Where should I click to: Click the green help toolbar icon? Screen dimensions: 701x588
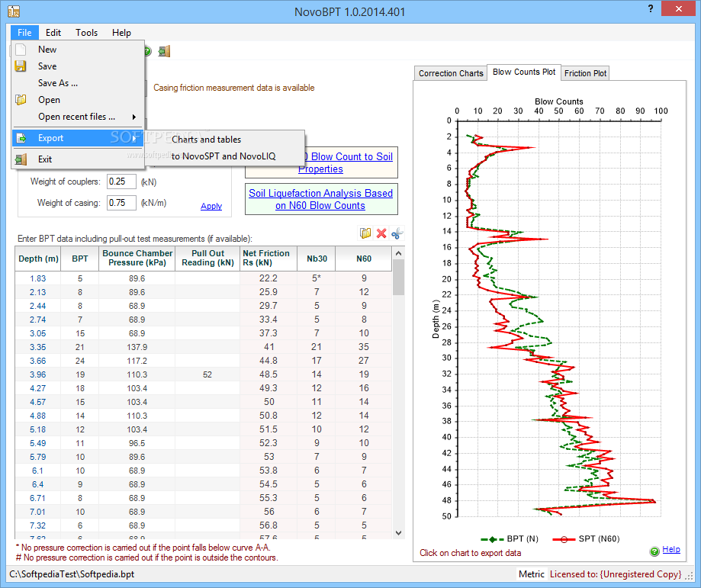(x=147, y=51)
